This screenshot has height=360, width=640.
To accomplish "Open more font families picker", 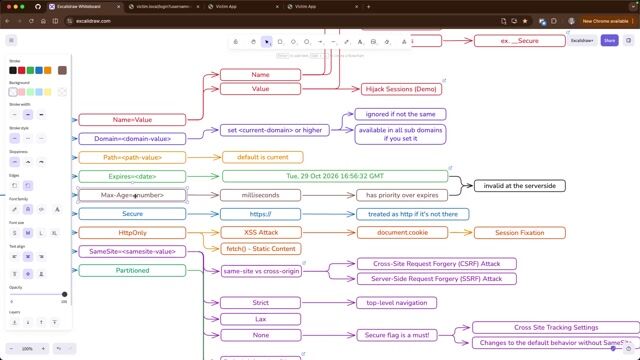I will tap(57, 209).
